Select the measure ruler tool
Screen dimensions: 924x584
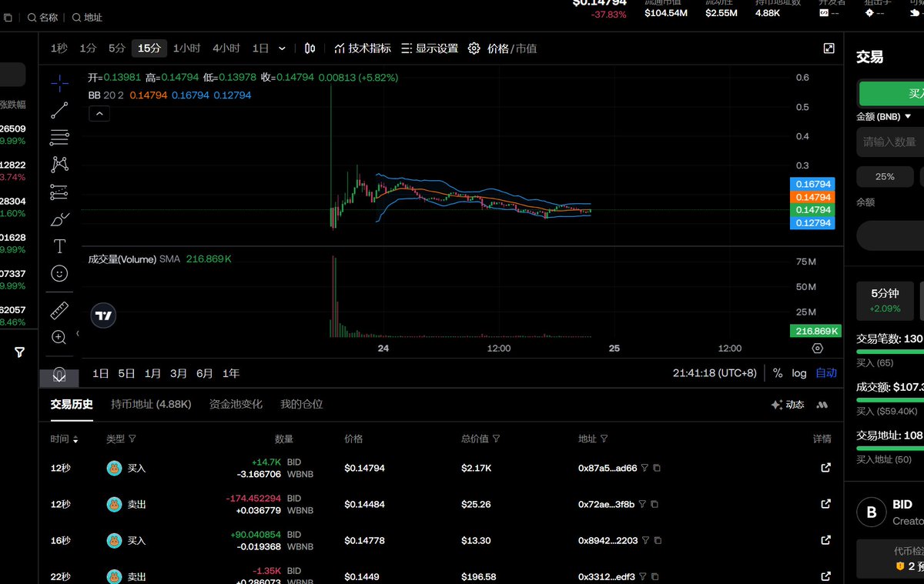(59, 310)
